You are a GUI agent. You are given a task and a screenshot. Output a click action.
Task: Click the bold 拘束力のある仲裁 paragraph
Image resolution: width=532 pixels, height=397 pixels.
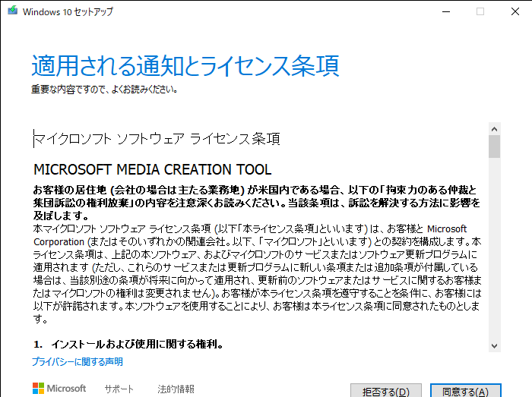point(257,203)
